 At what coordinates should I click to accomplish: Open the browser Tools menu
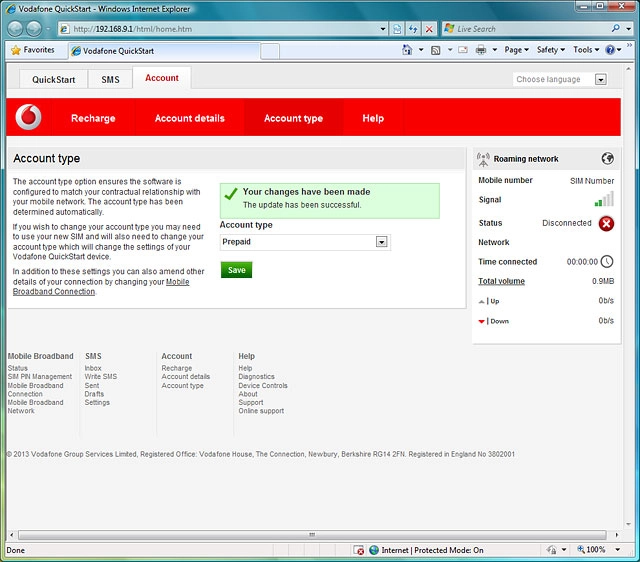pos(586,50)
